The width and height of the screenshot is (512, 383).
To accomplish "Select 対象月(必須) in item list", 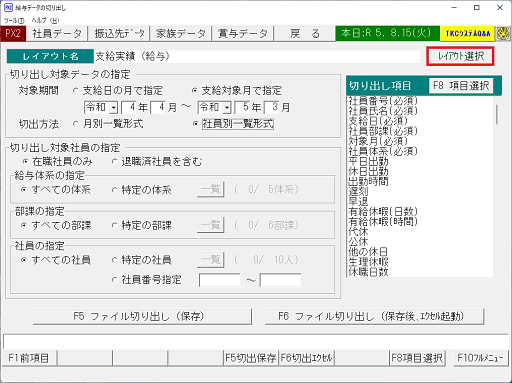I will click(x=378, y=141).
